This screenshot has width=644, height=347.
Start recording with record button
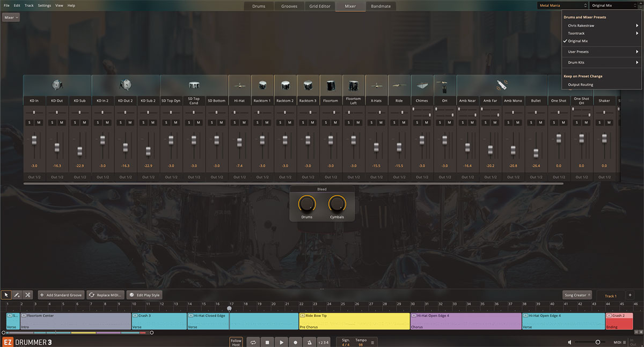(295, 342)
